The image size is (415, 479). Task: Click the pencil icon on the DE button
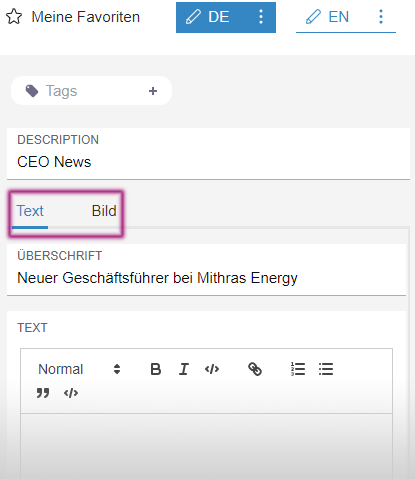point(193,17)
